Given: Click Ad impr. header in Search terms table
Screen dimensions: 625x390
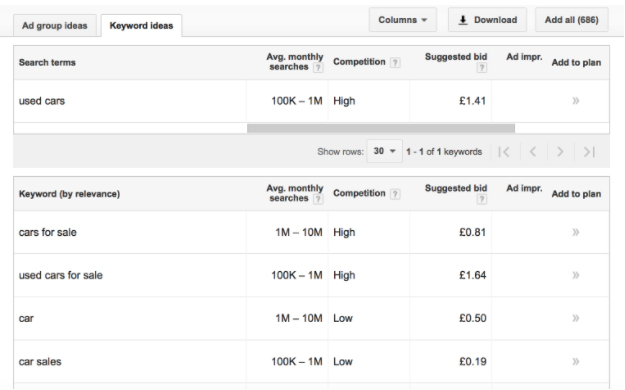Looking at the screenshot, I should click(524, 57).
